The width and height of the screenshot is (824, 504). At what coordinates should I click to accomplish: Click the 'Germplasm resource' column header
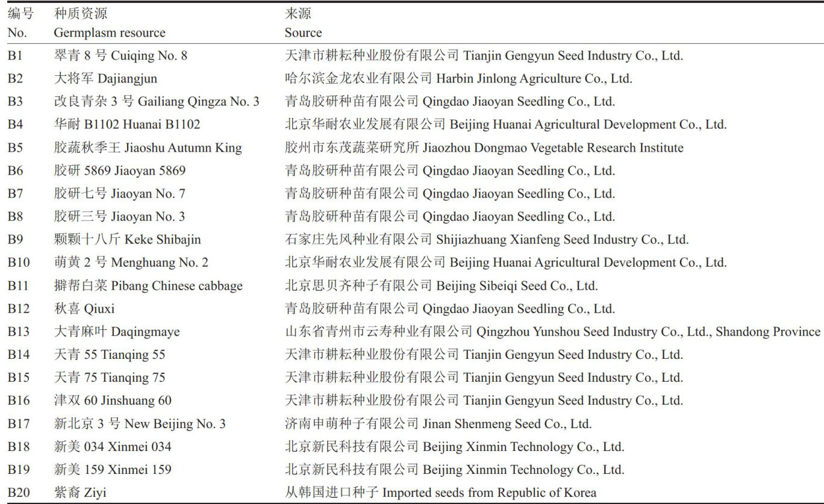coord(109,33)
